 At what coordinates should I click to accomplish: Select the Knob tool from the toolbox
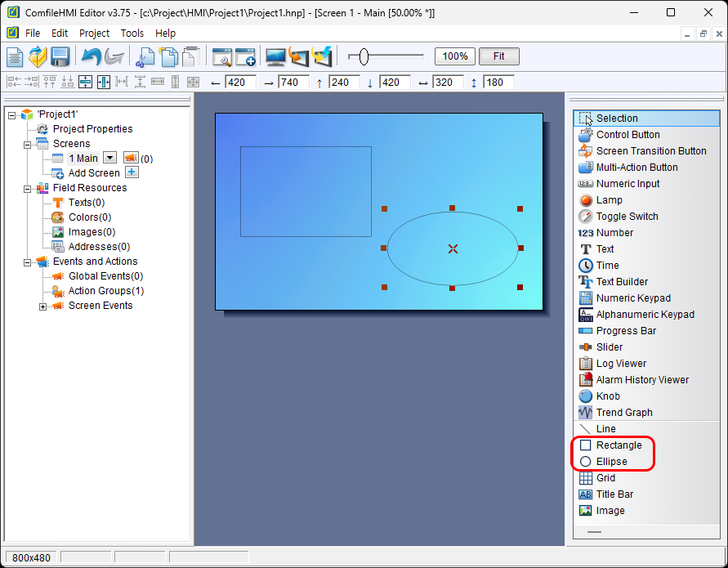[608, 396]
